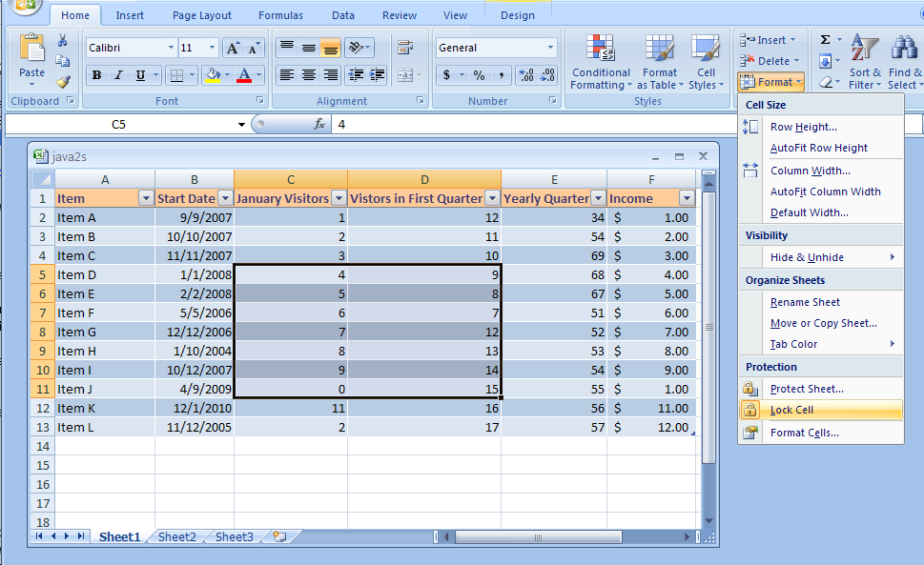Click the insert function fx icon
924x565 pixels.
coord(319,124)
